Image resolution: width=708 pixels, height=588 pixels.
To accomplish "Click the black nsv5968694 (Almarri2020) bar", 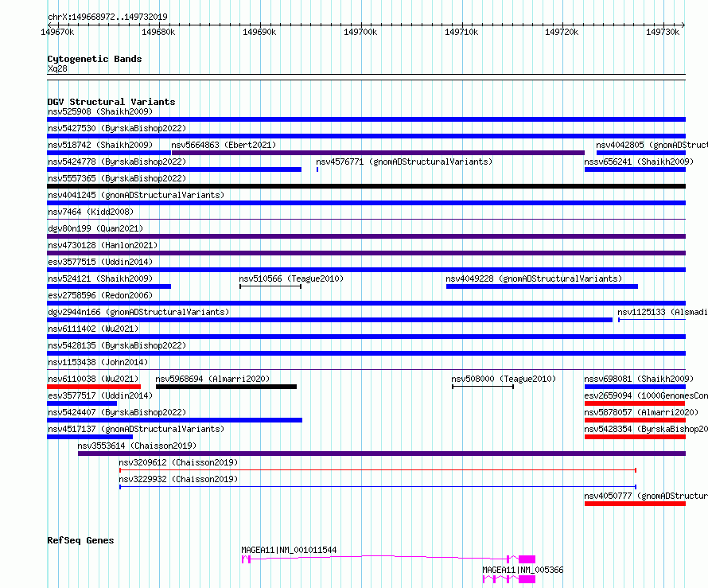I will click(x=226, y=387).
